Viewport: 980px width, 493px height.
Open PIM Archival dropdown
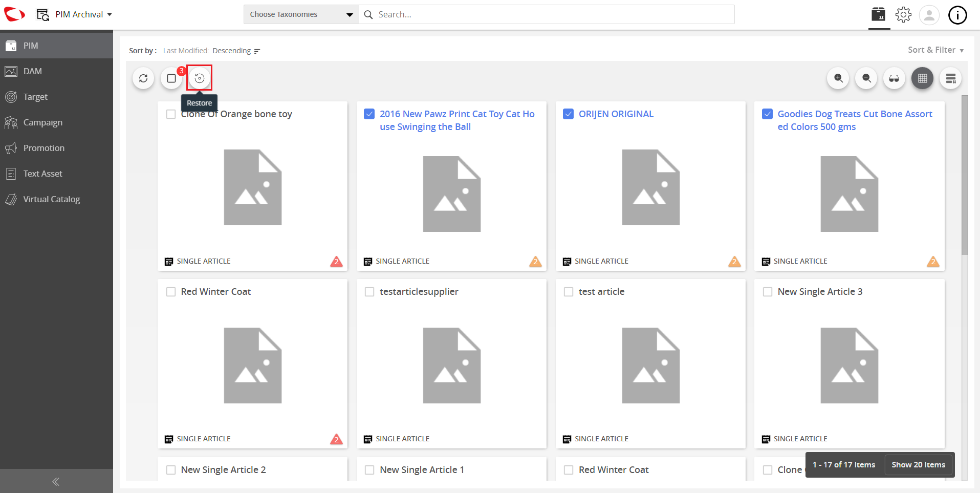click(83, 14)
